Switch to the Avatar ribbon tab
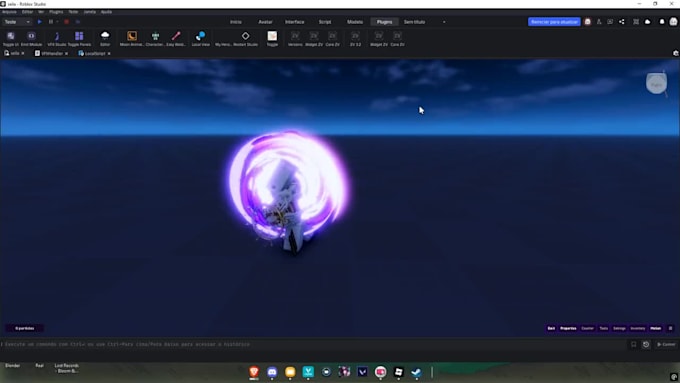The height and width of the screenshot is (383, 680). pyautogui.click(x=265, y=22)
